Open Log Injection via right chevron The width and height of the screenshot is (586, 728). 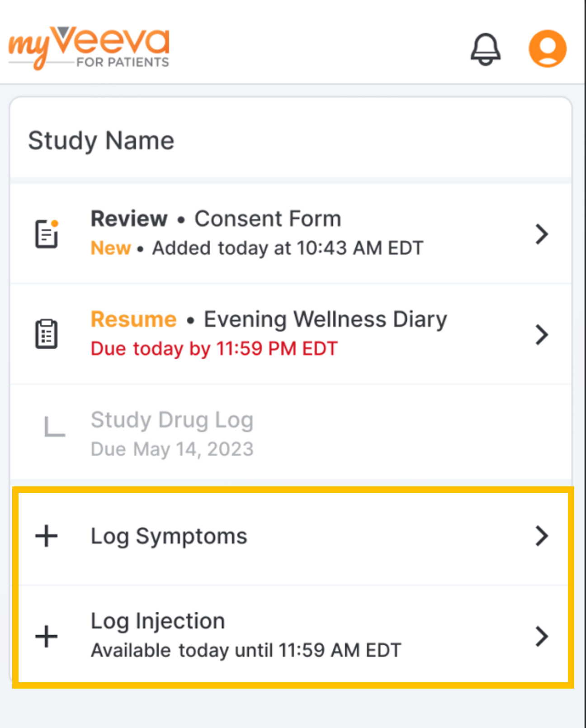[x=541, y=636]
